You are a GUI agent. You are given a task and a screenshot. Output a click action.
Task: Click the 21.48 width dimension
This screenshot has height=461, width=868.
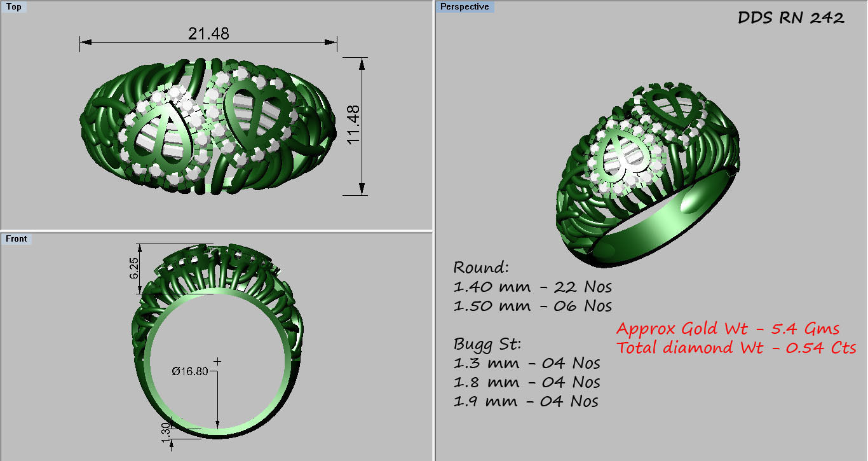click(x=208, y=33)
